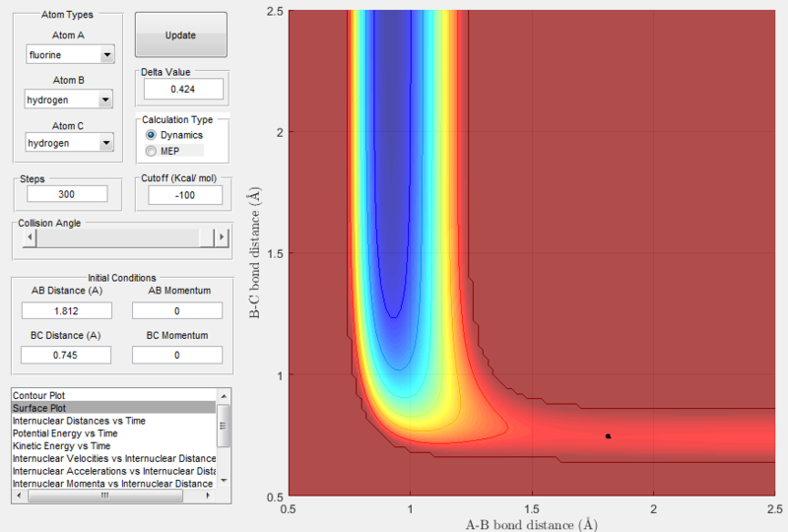
Task: Select Potential Energy vs Time
Action: [114, 432]
